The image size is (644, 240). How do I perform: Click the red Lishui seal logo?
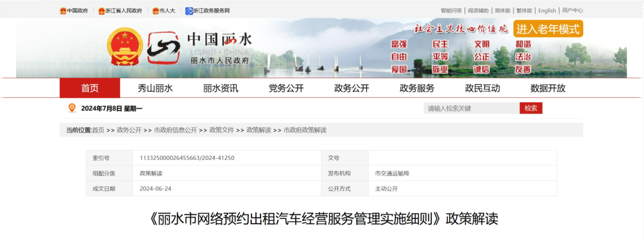point(164,48)
